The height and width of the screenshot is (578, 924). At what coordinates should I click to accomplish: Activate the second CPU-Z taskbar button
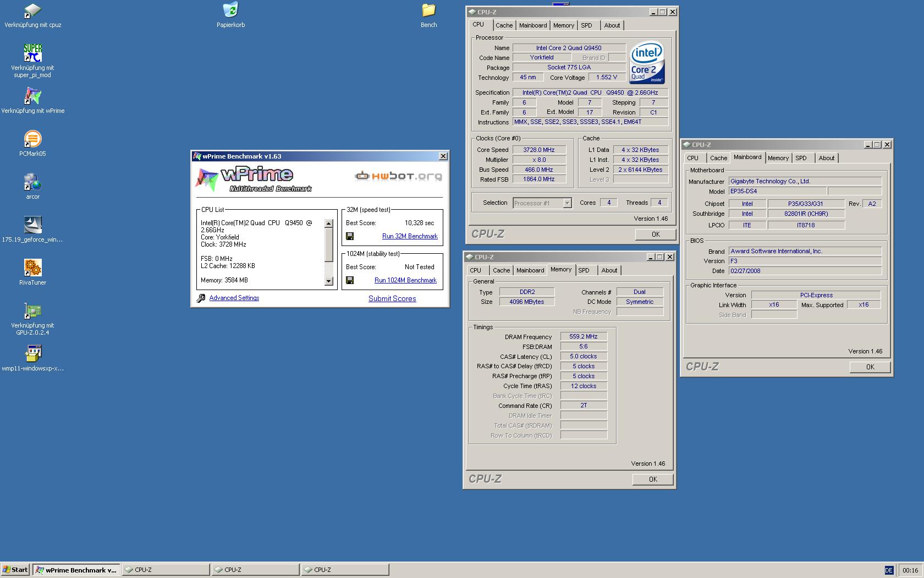pos(255,570)
